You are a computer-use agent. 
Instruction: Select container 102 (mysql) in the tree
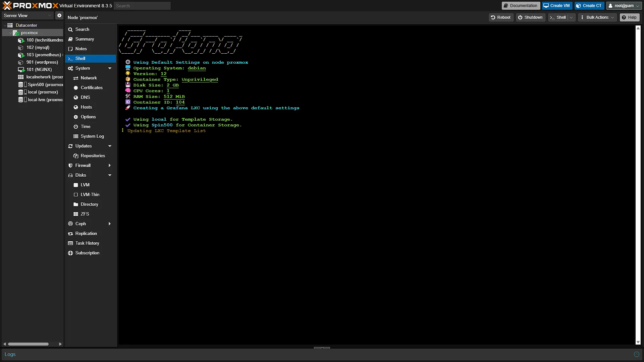pos(34,47)
